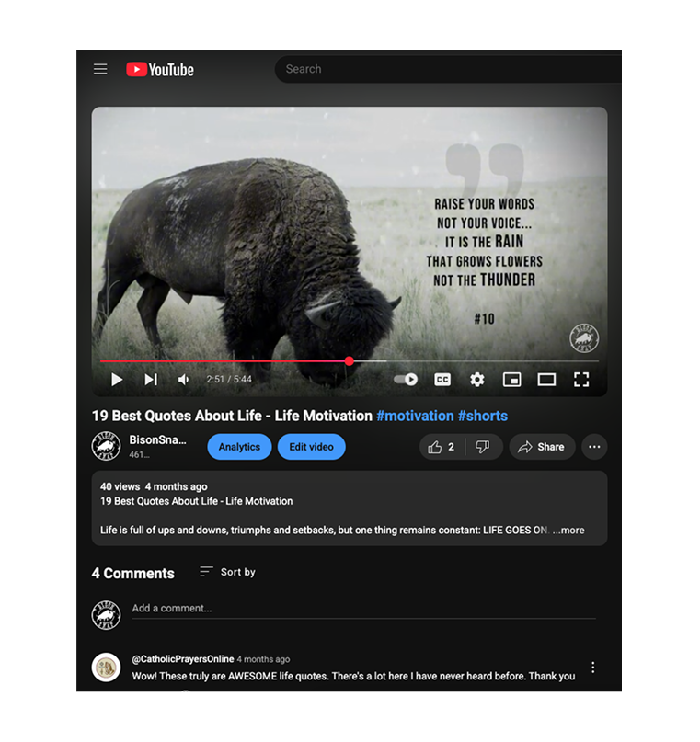Click the Analytics button
Image resolution: width=700 pixels, height=742 pixels.
[x=239, y=447]
